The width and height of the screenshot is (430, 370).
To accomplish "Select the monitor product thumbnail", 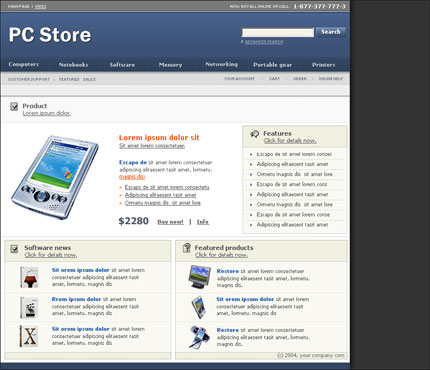I will click(199, 277).
